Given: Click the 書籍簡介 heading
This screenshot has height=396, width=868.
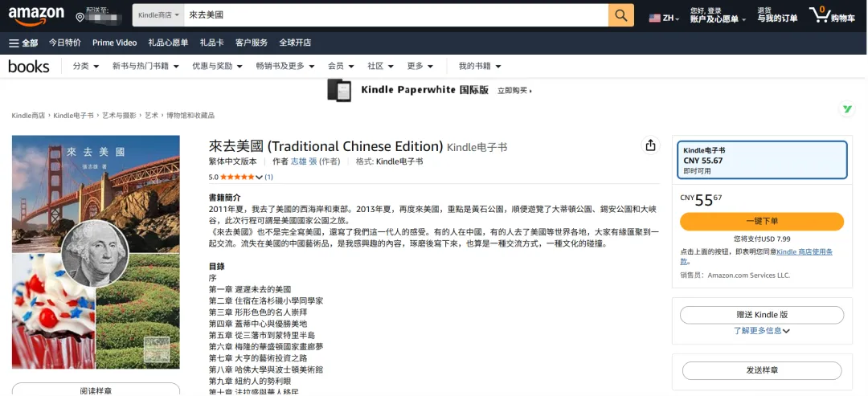Looking at the screenshot, I should point(225,198).
